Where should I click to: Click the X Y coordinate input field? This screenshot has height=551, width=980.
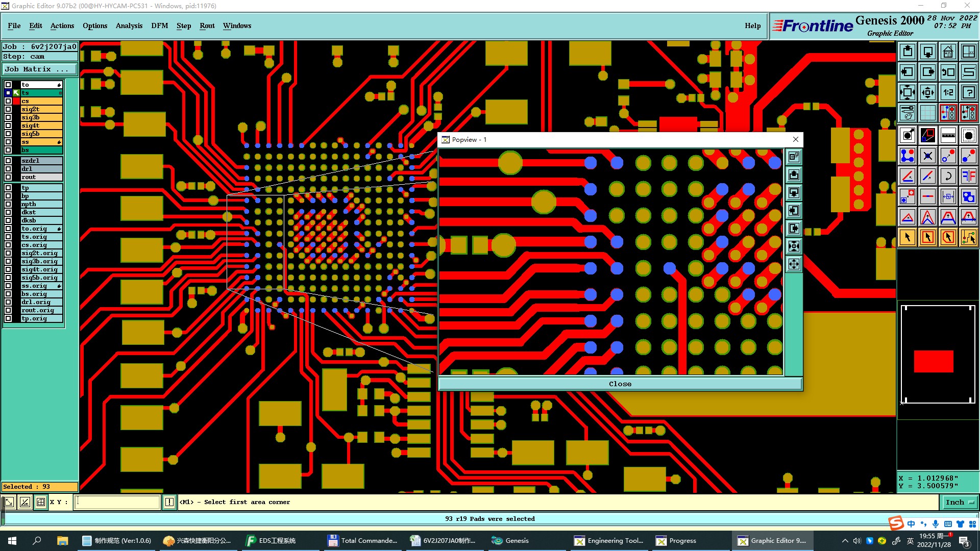click(x=117, y=502)
